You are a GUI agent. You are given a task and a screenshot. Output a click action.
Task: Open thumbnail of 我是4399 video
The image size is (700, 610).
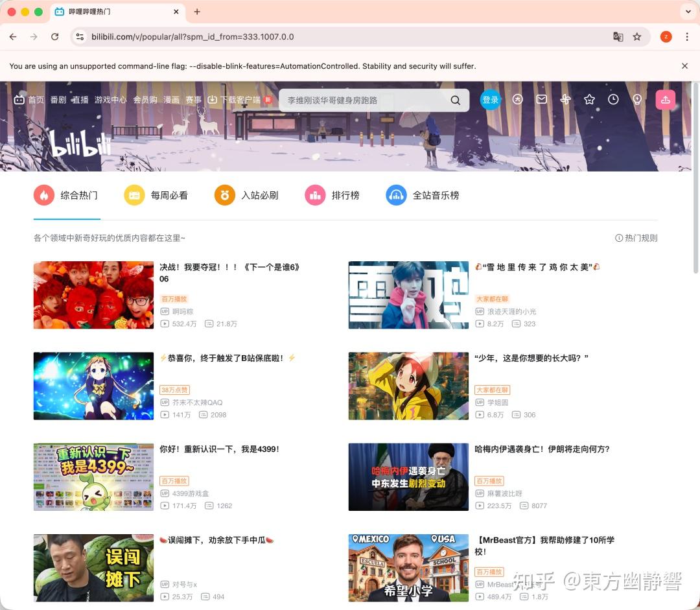(93, 477)
